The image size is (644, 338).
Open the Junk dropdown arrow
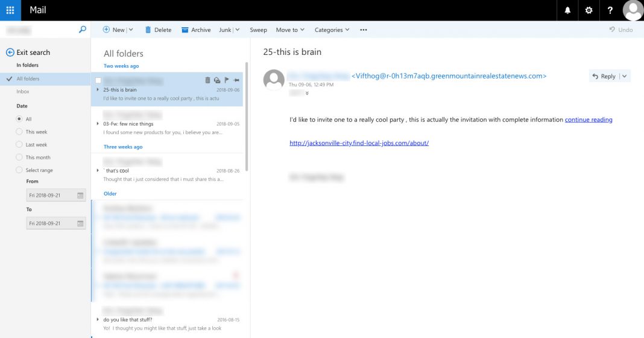(238, 30)
